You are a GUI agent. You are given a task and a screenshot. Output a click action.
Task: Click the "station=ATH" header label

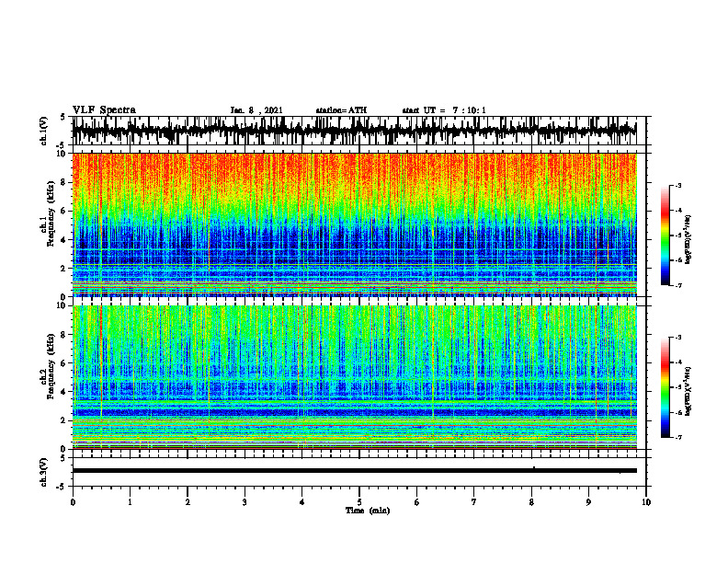(341, 110)
